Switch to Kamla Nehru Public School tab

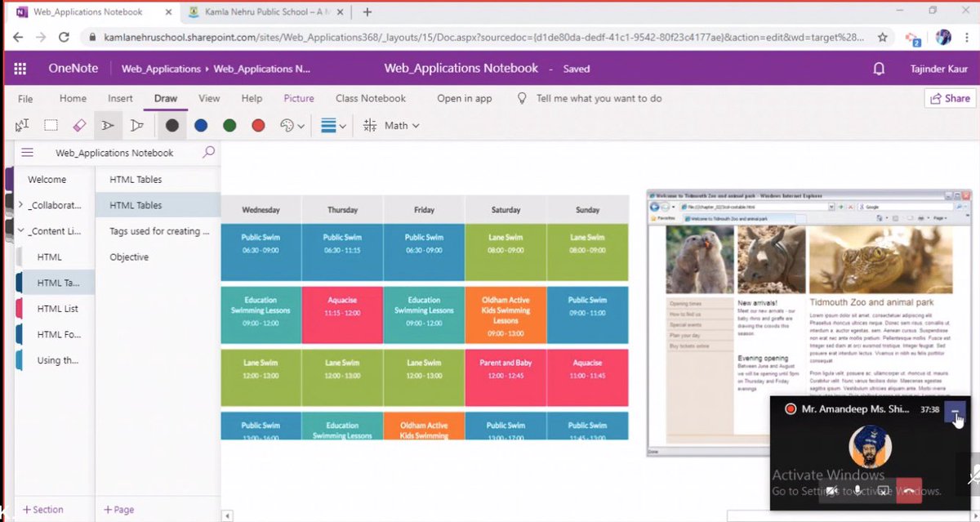264,11
